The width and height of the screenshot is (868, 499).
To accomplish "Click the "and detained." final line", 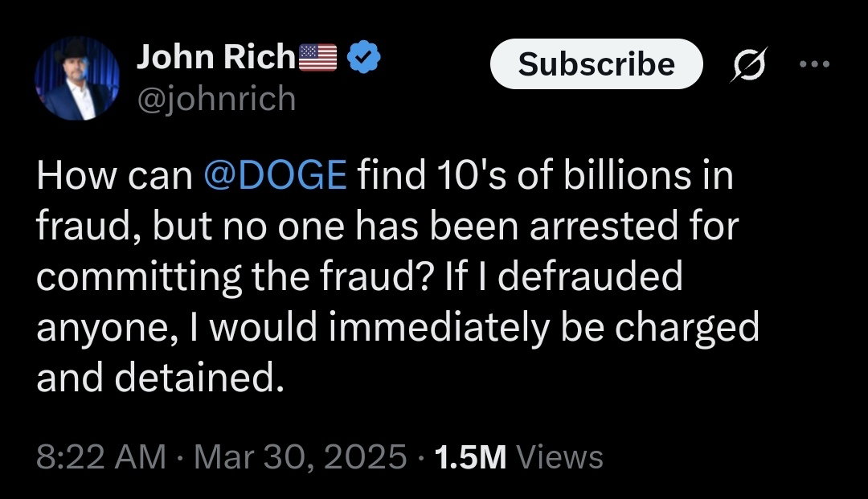I will click(161, 378).
